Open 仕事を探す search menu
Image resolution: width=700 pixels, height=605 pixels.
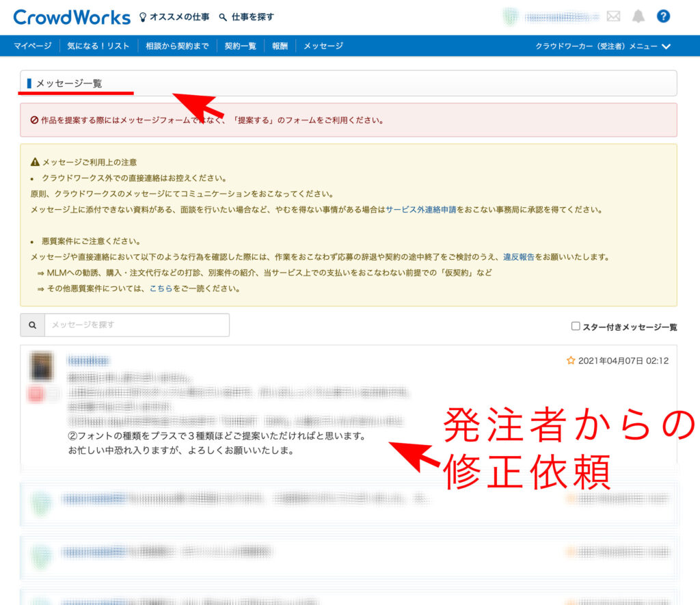coord(246,17)
